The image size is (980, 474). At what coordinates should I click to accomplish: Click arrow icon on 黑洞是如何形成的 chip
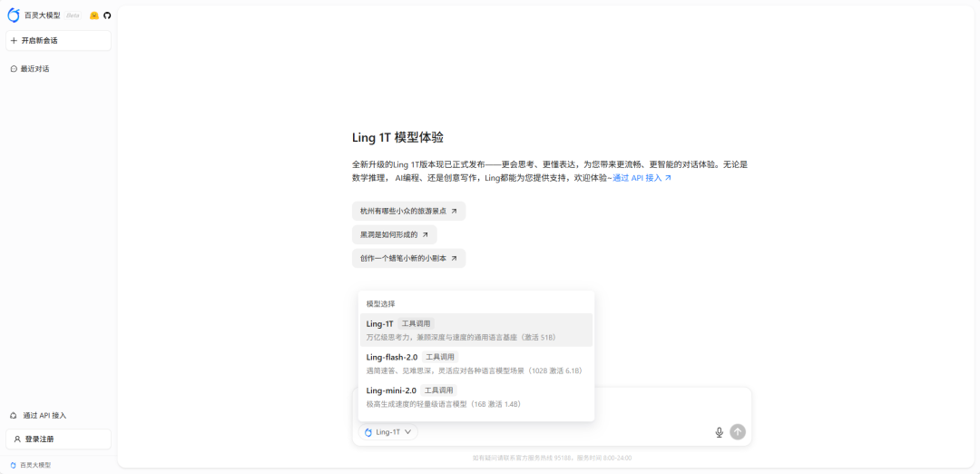(x=425, y=234)
